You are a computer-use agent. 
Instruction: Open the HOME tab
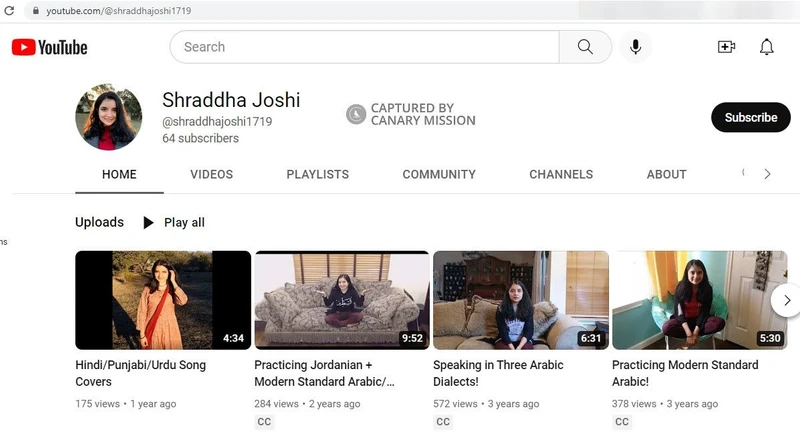point(119,175)
